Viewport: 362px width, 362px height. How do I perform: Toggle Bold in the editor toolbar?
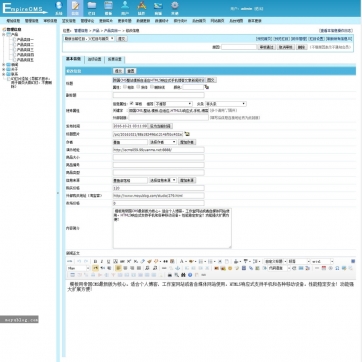tap(95, 262)
